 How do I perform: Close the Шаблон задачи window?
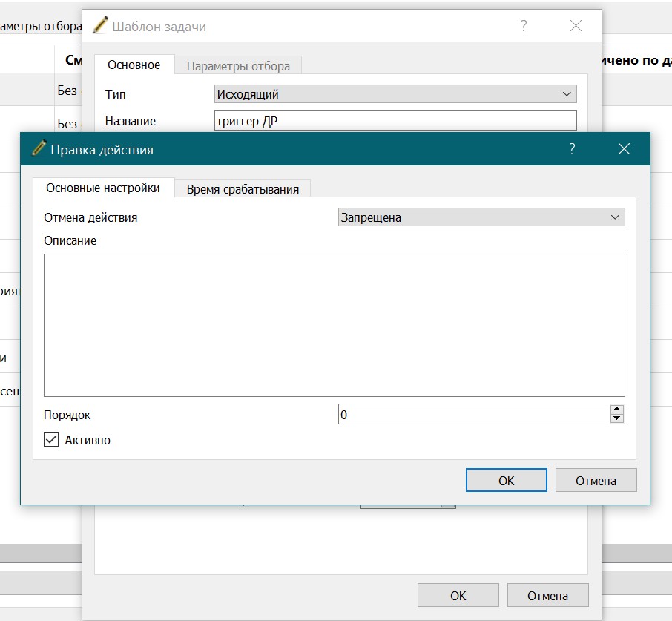[x=576, y=26]
